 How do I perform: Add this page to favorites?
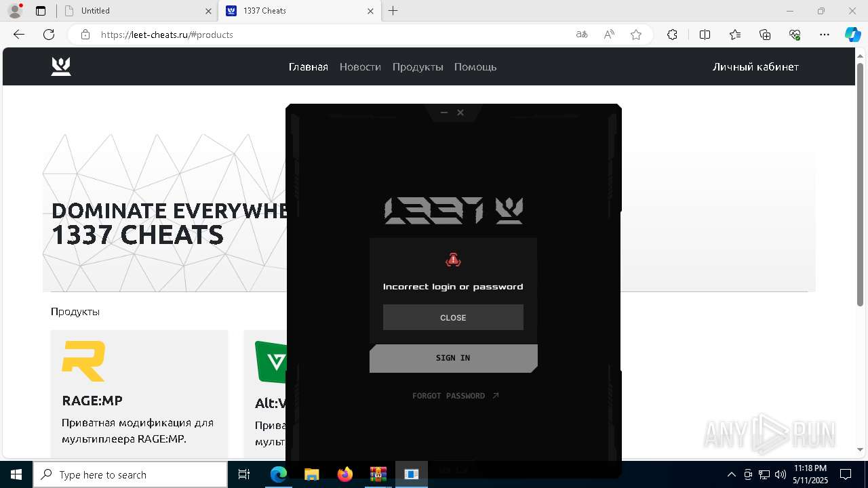tap(636, 35)
